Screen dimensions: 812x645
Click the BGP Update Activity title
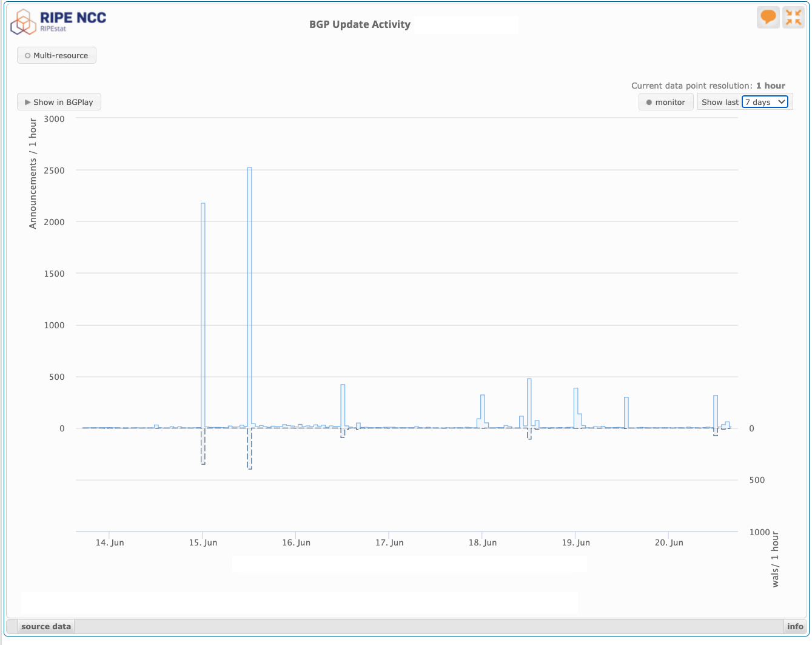click(360, 24)
